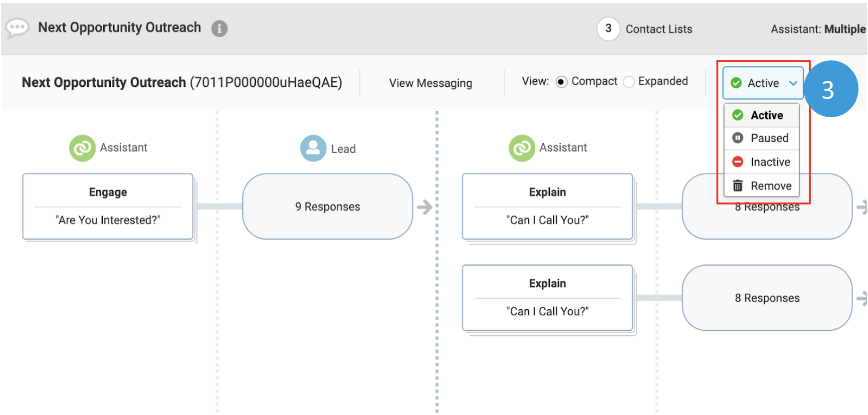Click the info icon beside Next Opportunity Outreach
The height and width of the screenshot is (415, 868).
(x=219, y=28)
